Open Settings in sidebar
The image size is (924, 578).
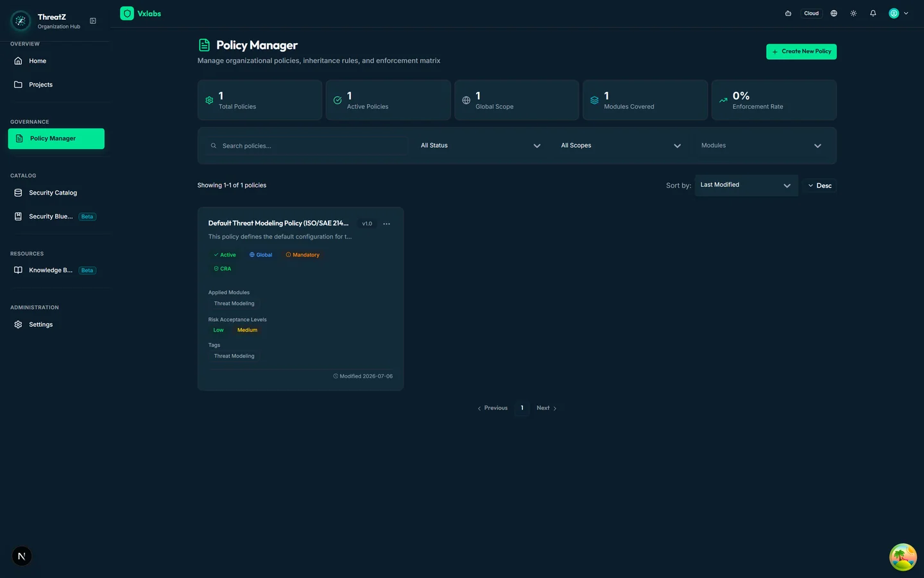tap(56, 324)
